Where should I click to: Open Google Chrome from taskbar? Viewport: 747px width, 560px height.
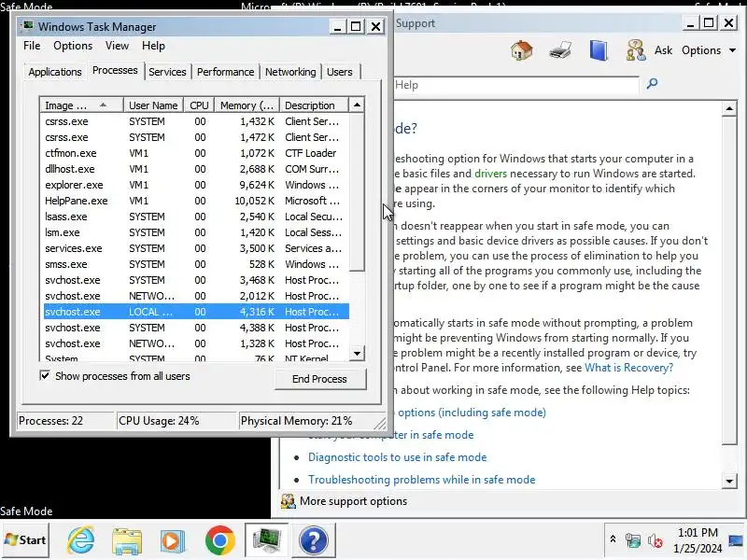point(219,540)
